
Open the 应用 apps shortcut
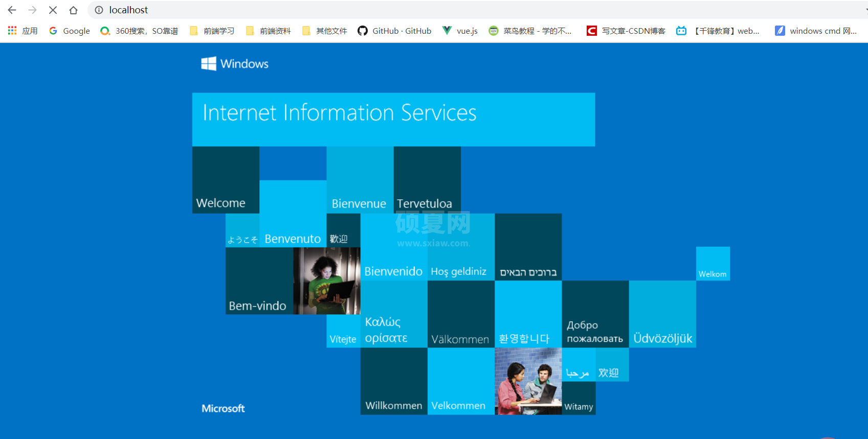[23, 31]
